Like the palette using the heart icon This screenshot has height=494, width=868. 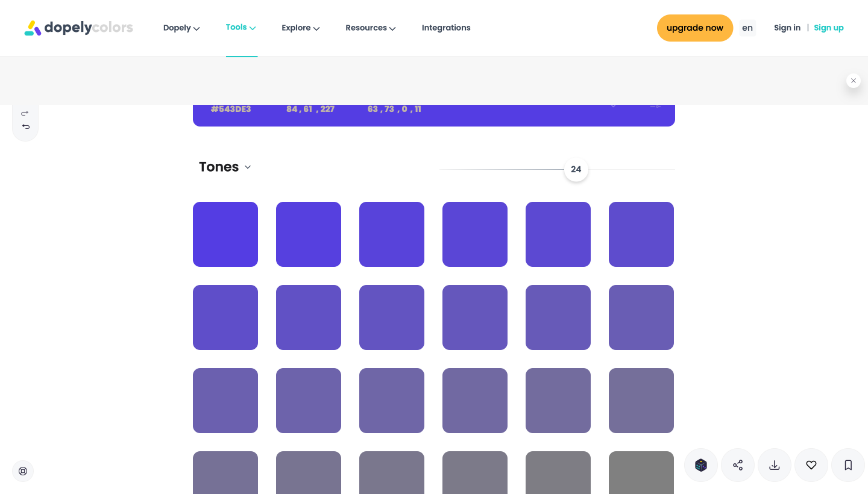811,465
